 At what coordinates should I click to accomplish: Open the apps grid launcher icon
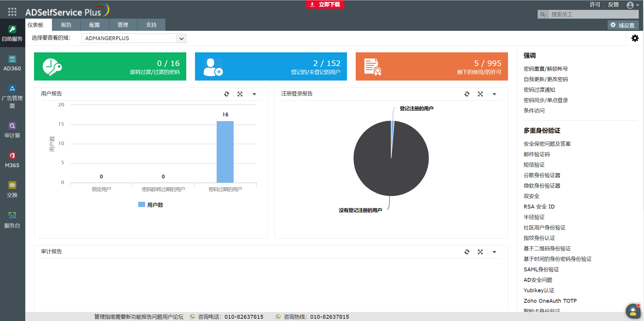12,12
